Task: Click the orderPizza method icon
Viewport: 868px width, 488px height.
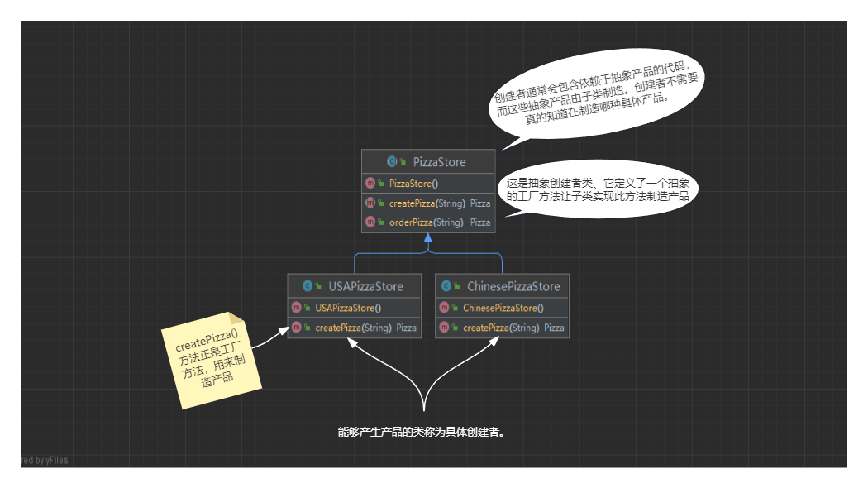Action: click(x=370, y=222)
